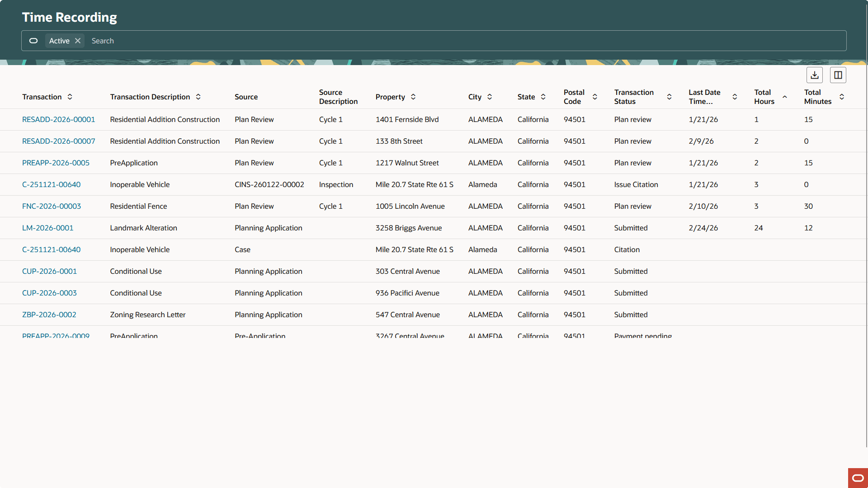Image resolution: width=868 pixels, height=488 pixels.
Task: Sort the Transaction column using its sort icon
Action: coord(70,97)
